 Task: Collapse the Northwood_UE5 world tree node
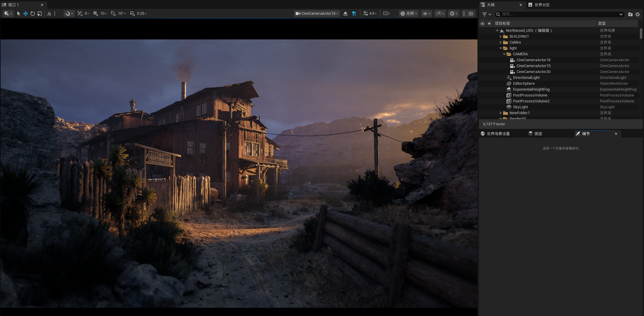497,31
